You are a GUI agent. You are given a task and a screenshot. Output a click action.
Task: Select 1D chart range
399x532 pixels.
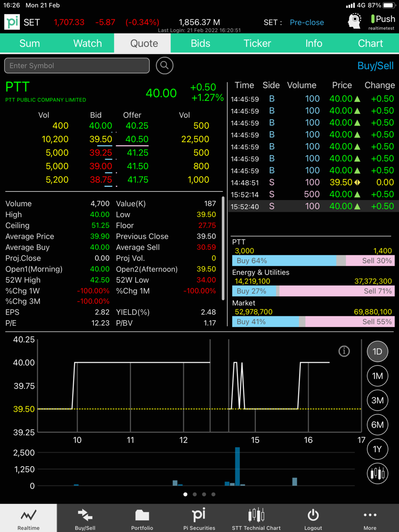377,351
